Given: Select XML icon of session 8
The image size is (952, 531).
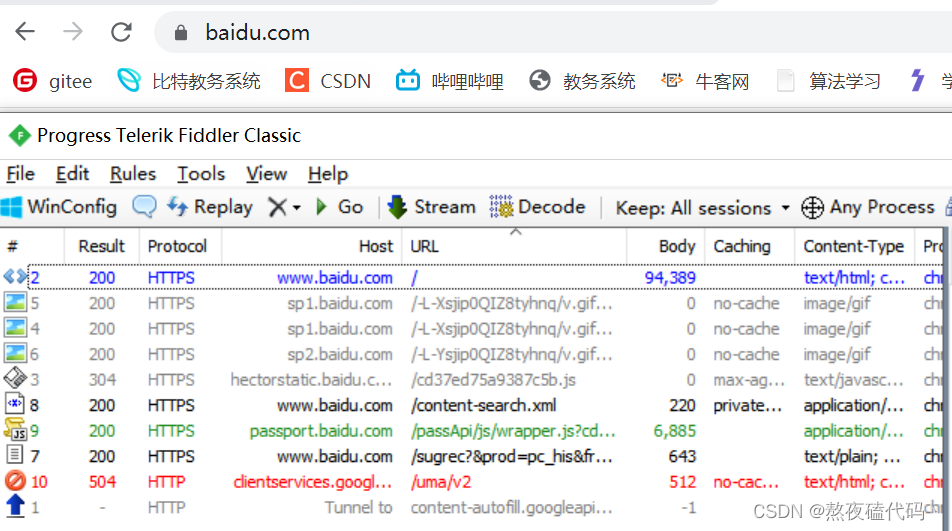Looking at the screenshot, I should [15, 404].
